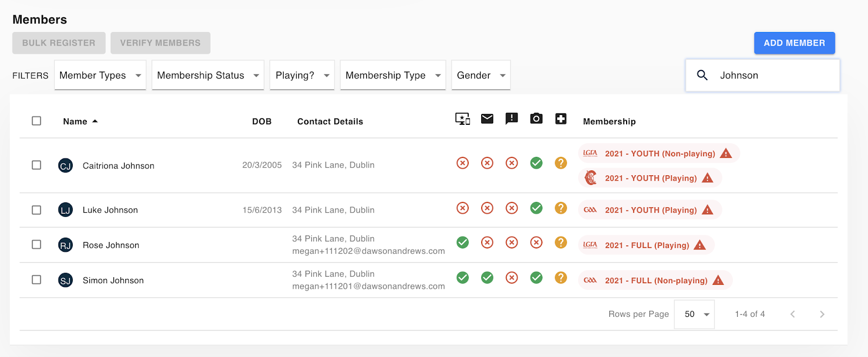Viewport: 868px width, 357px height.
Task: Click Simon Johnson's SJ avatar
Action: pyautogui.click(x=66, y=280)
